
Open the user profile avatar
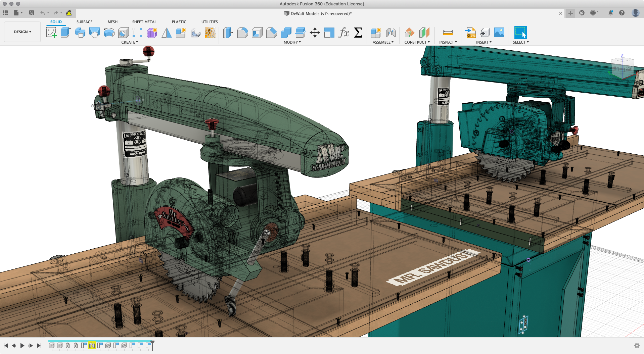pyautogui.click(x=635, y=13)
